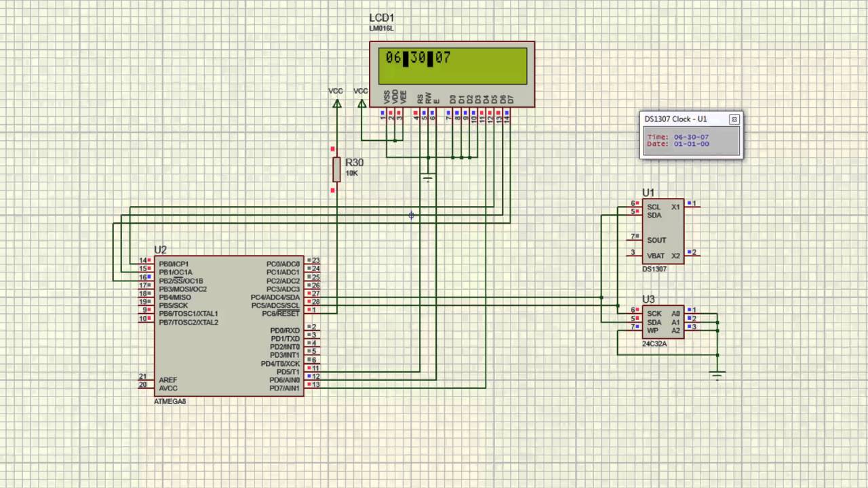Select the R30 10K resistor component
The height and width of the screenshot is (488, 868).
tap(336, 169)
